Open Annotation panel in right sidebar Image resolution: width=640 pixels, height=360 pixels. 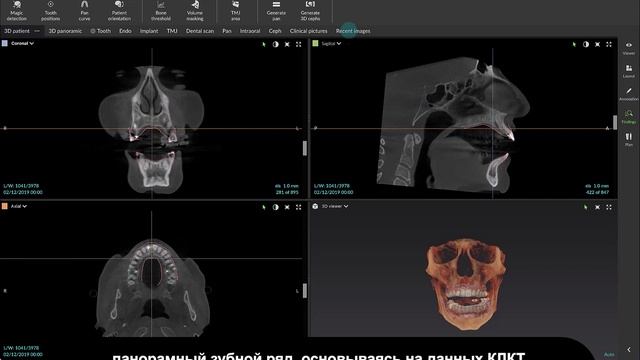click(x=629, y=94)
